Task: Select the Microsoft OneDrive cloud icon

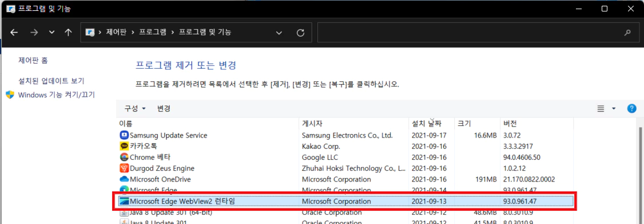Action: [x=124, y=179]
